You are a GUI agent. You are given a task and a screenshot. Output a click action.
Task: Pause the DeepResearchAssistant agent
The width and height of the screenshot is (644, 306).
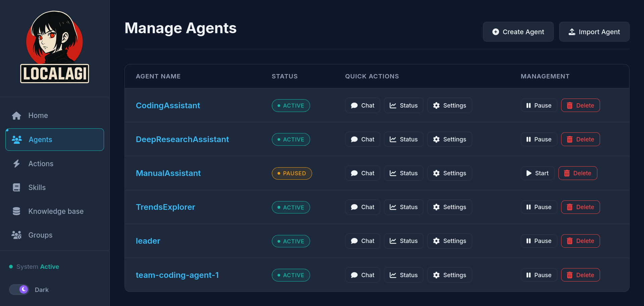(x=539, y=139)
